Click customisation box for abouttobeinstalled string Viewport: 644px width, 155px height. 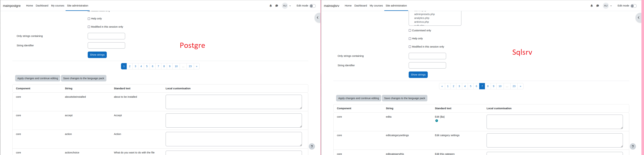pyautogui.click(x=234, y=102)
